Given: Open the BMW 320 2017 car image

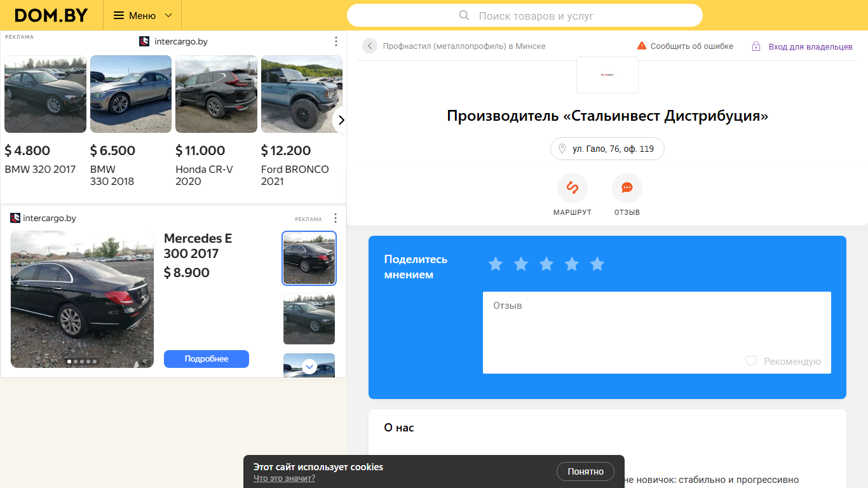Looking at the screenshot, I should (x=45, y=94).
